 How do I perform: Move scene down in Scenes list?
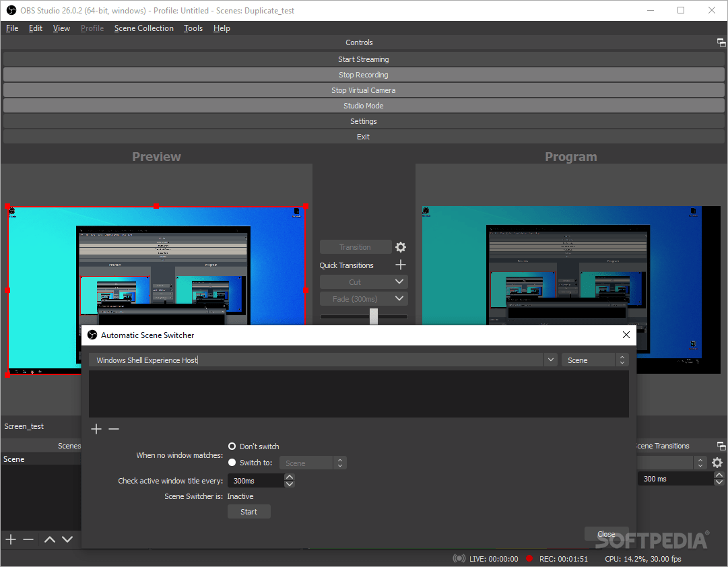tap(67, 539)
